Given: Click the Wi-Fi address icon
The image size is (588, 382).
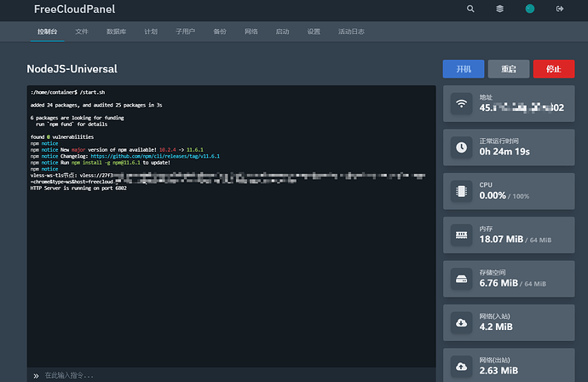Looking at the screenshot, I should 461,104.
